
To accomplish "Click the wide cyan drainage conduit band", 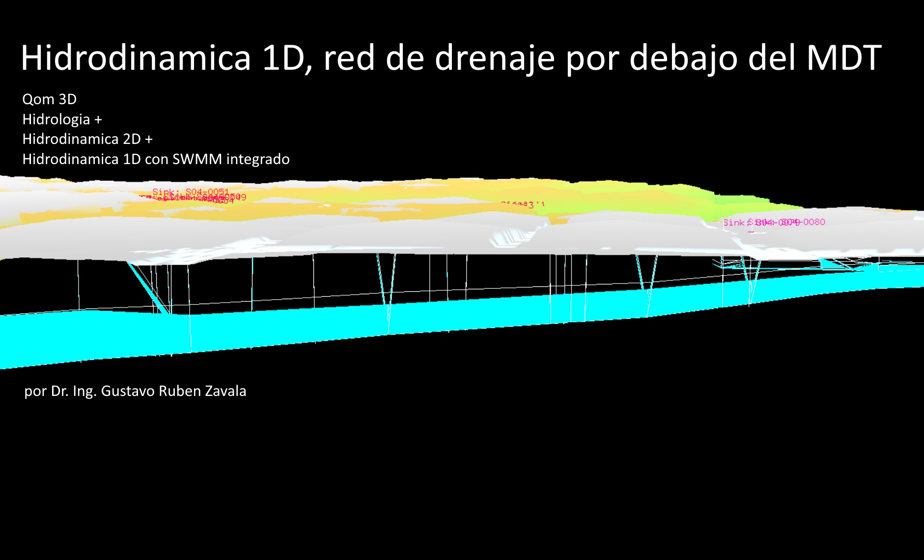I will pyautogui.click(x=344, y=324).
